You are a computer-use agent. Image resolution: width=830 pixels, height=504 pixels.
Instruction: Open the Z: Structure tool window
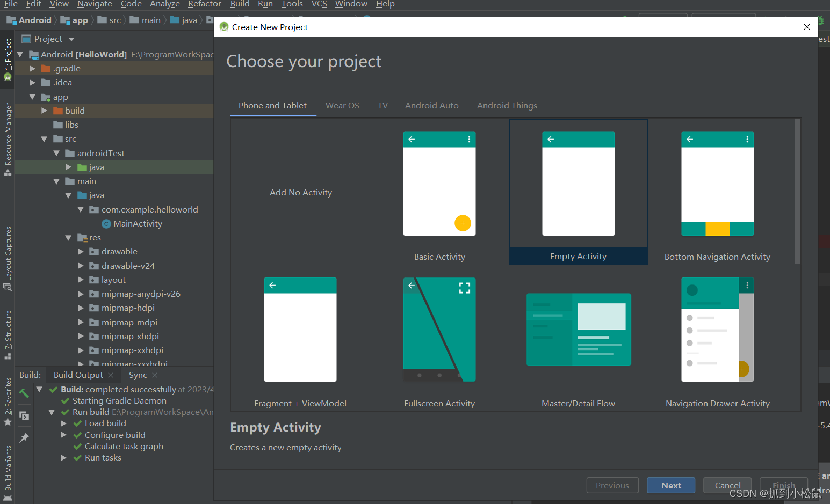[8, 334]
